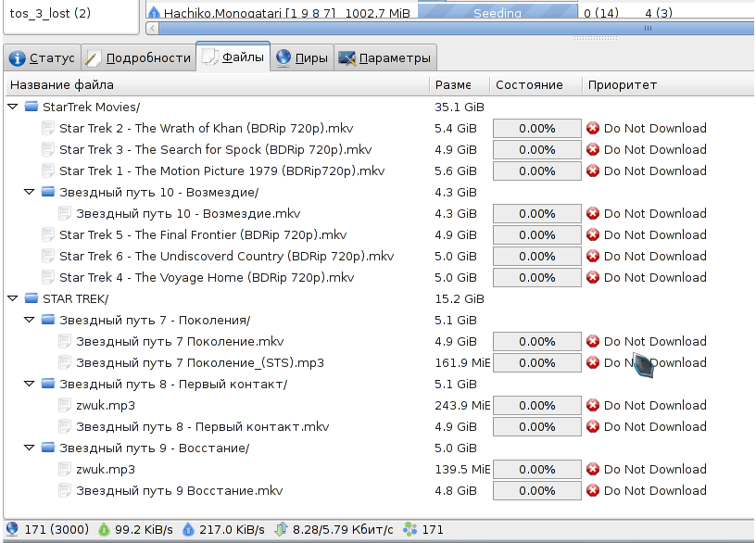Change priority of Звездный путь 8 - Первый контакт.mkv
This screenshot has width=756, height=543.
pos(647,427)
